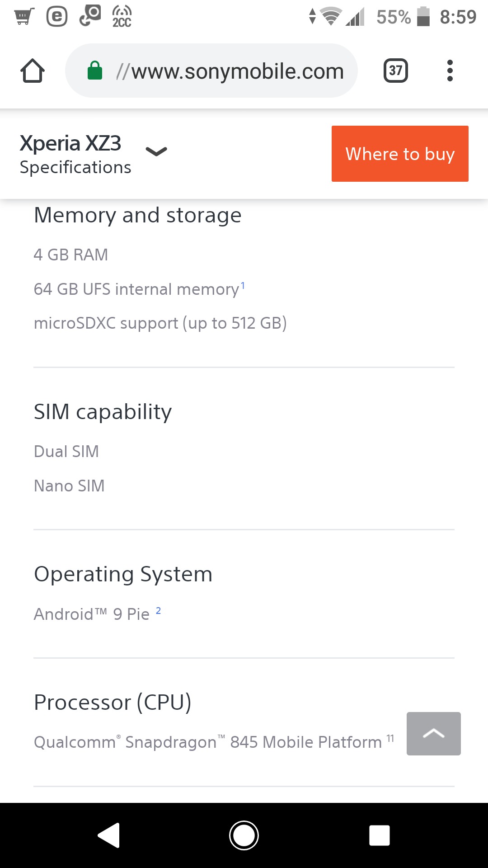Click the Where to buy button
Screen dimensions: 488x868
coord(400,154)
